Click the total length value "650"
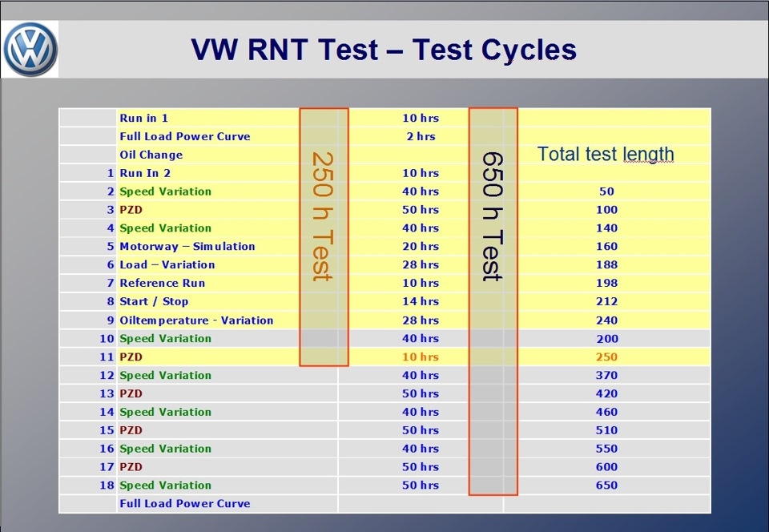This screenshot has width=769, height=532. 606,486
